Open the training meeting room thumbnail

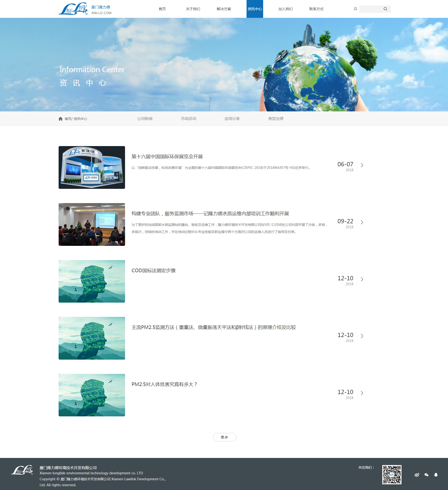pos(92,224)
